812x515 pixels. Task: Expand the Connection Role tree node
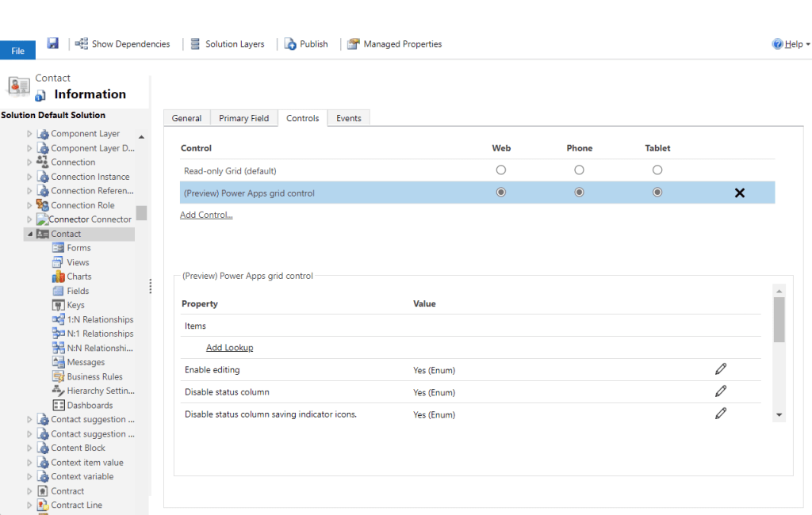[30, 205]
